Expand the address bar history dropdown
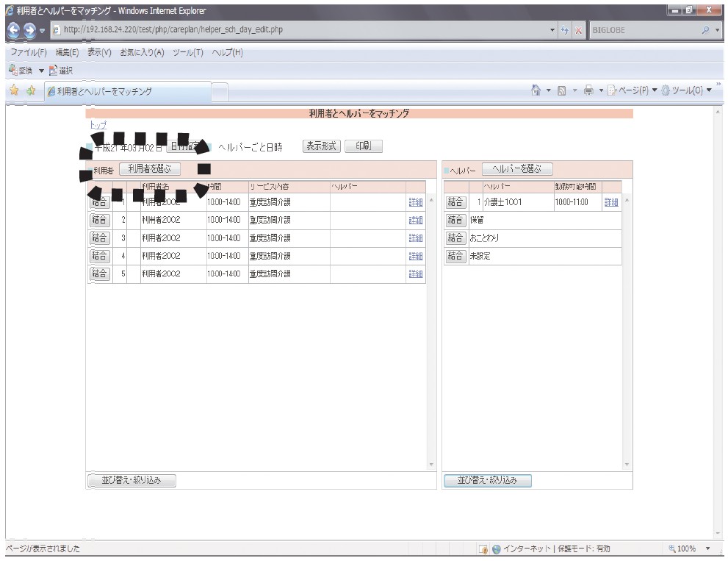 552,30
